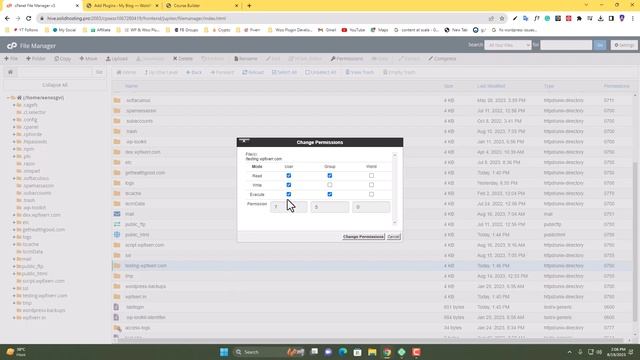
Task: Uncheck User Read permission checkbox
Action: coord(289,176)
